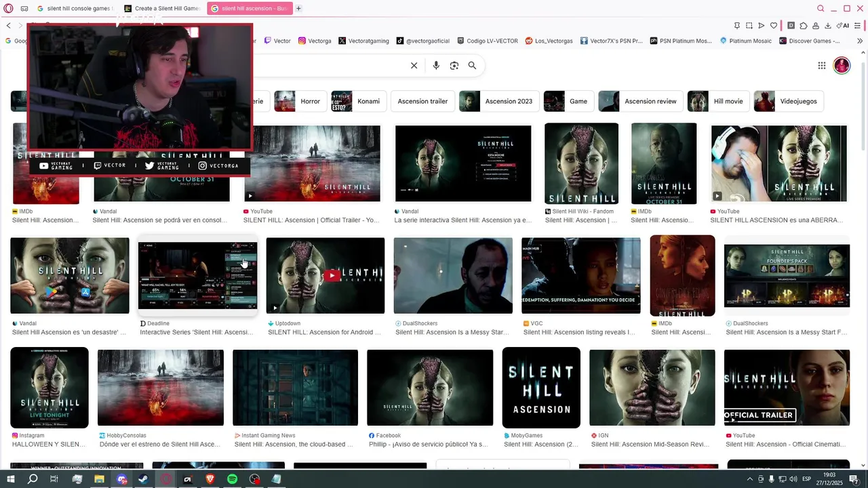
Task: Open Spotify from the taskbar
Action: pos(232,479)
